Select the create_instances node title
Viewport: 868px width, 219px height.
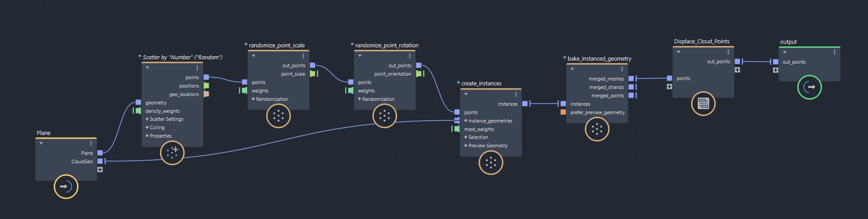[481, 83]
